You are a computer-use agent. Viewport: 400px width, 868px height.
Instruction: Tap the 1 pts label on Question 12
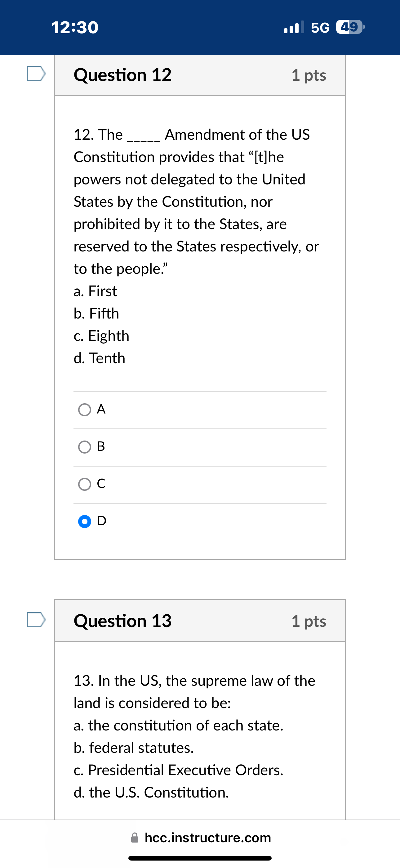pos(309,75)
